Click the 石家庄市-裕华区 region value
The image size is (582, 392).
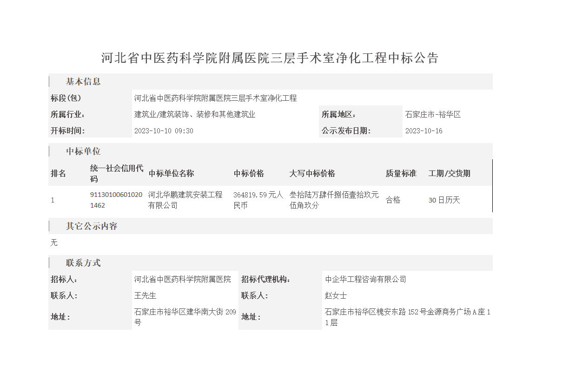(x=433, y=114)
